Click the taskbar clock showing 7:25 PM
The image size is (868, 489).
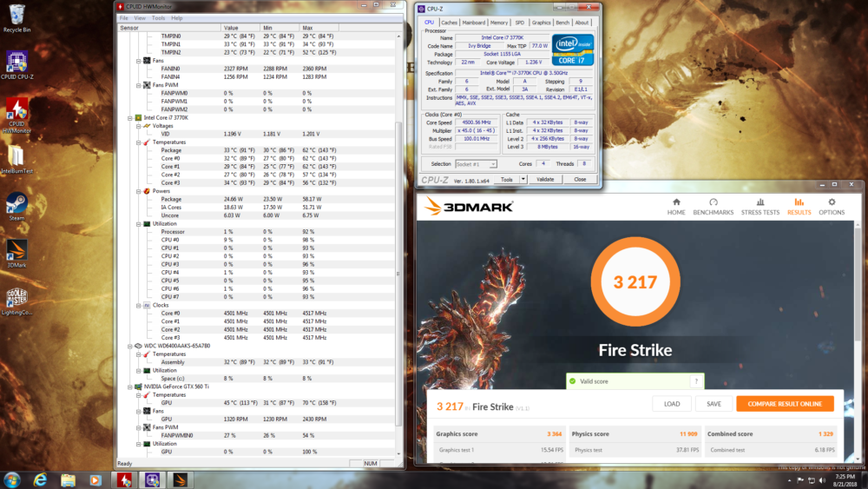point(845,480)
